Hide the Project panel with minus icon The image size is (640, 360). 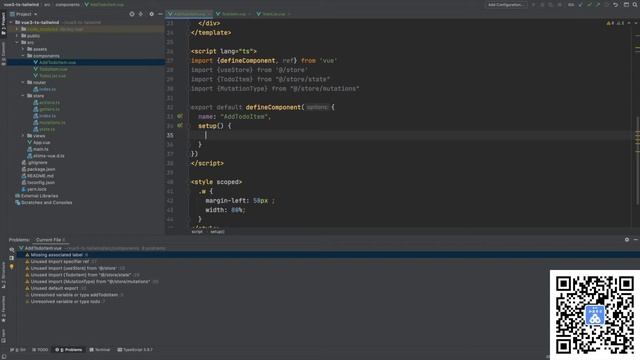click(x=160, y=14)
